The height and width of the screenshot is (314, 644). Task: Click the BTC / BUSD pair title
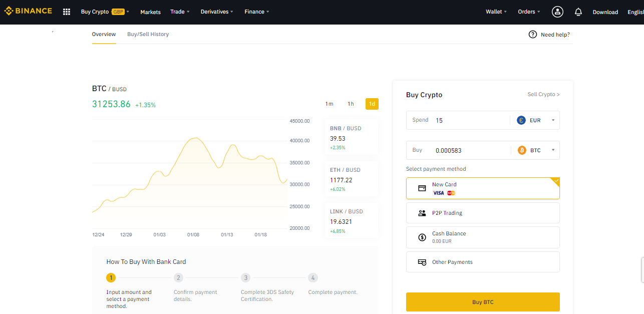pyautogui.click(x=109, y=89)
